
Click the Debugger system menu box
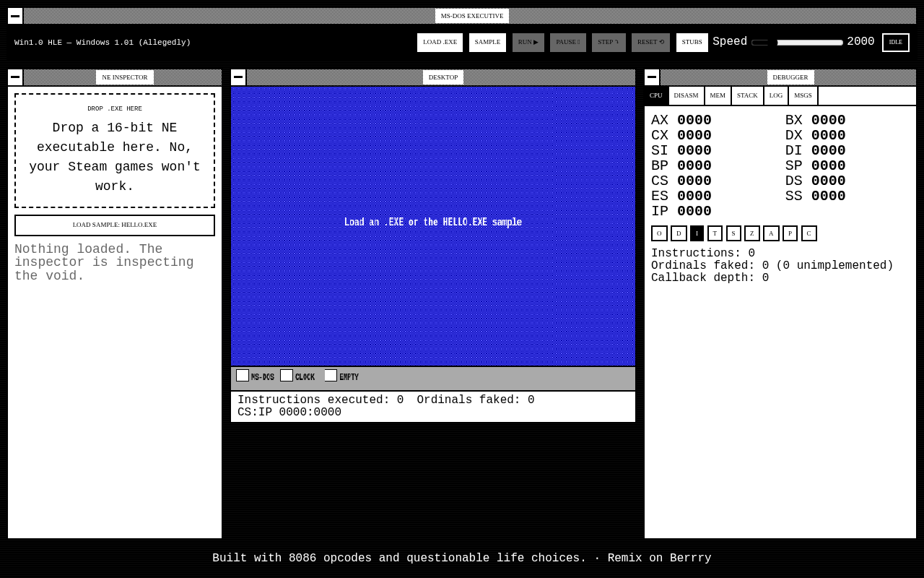[x=652, y=77]
